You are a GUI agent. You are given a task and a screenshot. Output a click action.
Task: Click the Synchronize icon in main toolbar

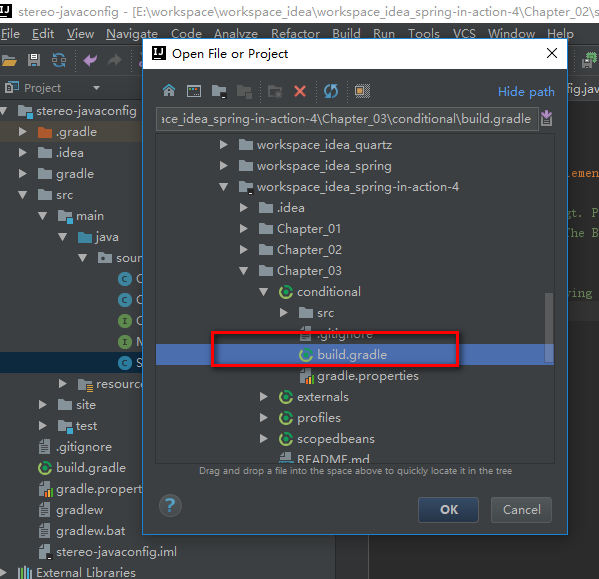coord(59,60)
